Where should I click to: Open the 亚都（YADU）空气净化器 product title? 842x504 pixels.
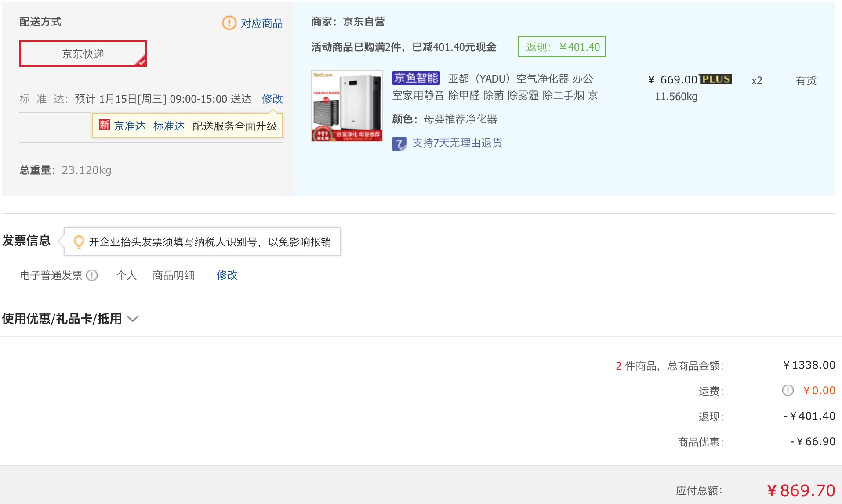tap(495, 87)
